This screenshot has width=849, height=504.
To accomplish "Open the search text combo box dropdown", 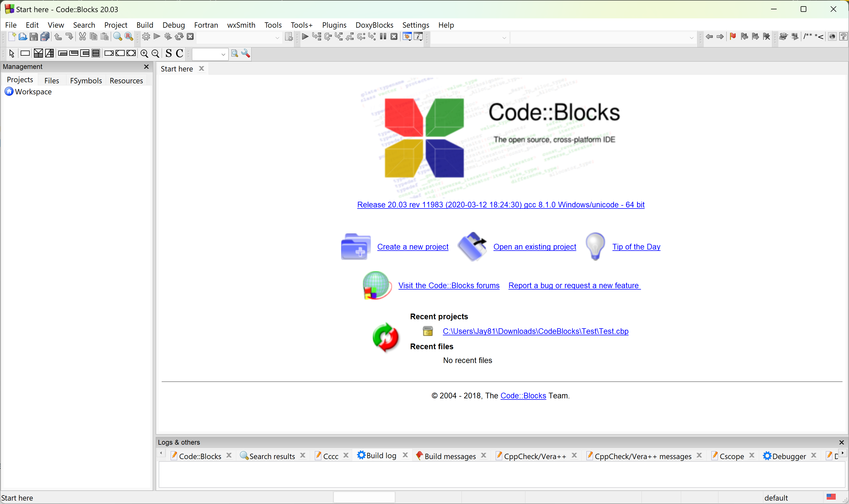I will (223, 54).
